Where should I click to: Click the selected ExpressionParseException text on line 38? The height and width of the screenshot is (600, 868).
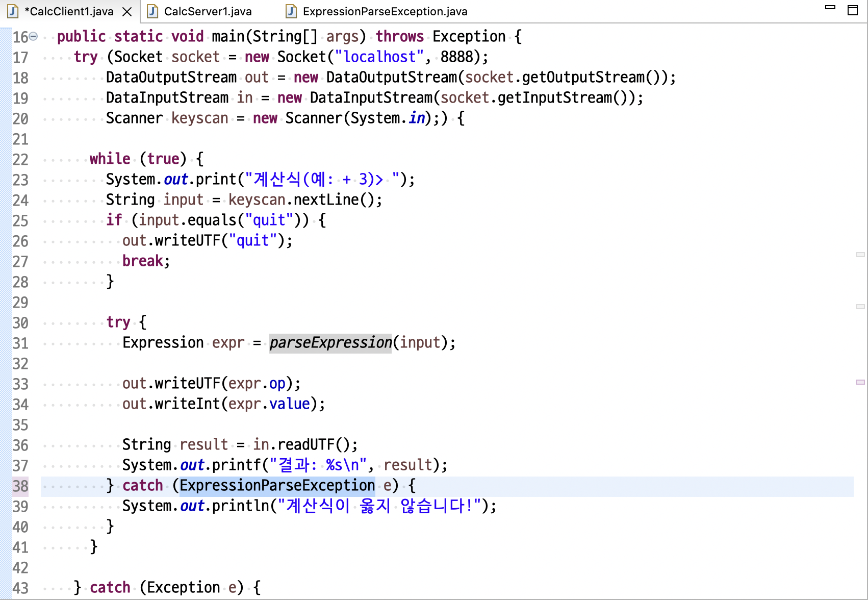click(x=277, y=486)
